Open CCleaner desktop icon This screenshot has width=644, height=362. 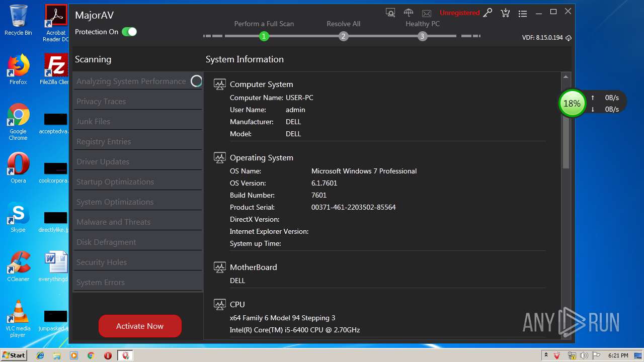18,266
